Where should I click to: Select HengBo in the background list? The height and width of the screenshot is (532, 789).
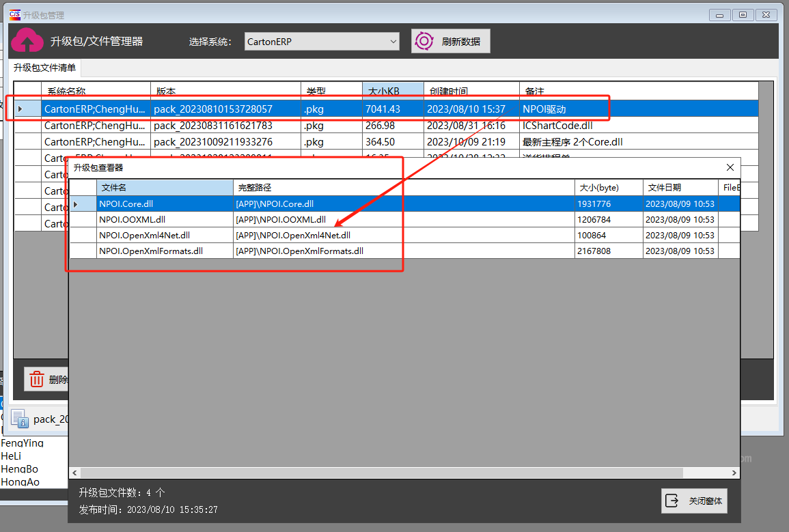pyautogui.click(x=20, y=468)
